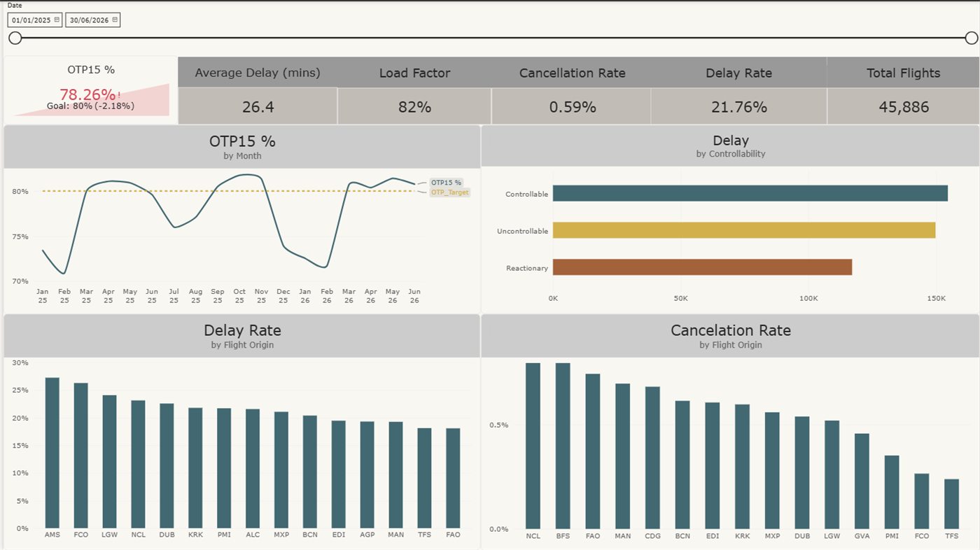Select the TFS bar in Cancelation Rate chart
The width and height of the screenshot is (980, 550).
coord(951,504)
